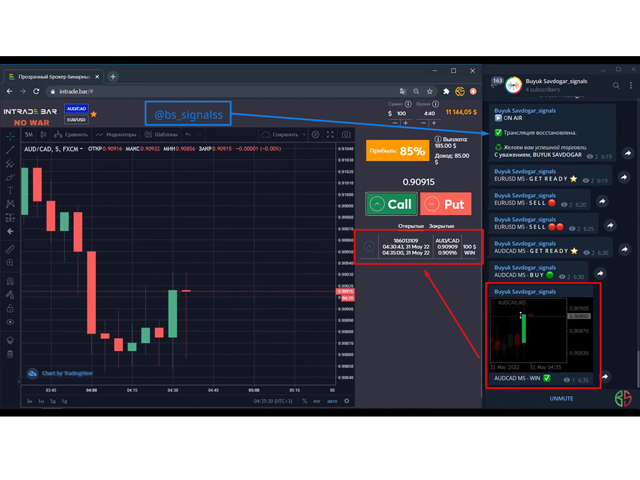
Task: Select the trend line drawing tool
Action: click(x=10, y=150)
